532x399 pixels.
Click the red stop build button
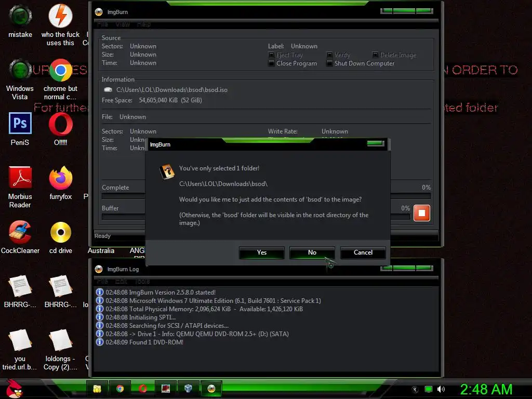422,212
